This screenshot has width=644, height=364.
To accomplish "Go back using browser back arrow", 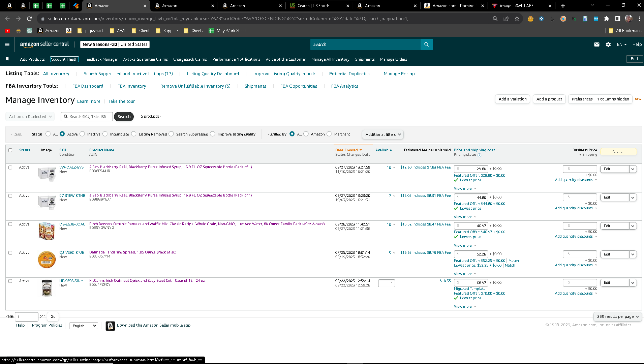I will pyautogui.click(x=7, y=19).
